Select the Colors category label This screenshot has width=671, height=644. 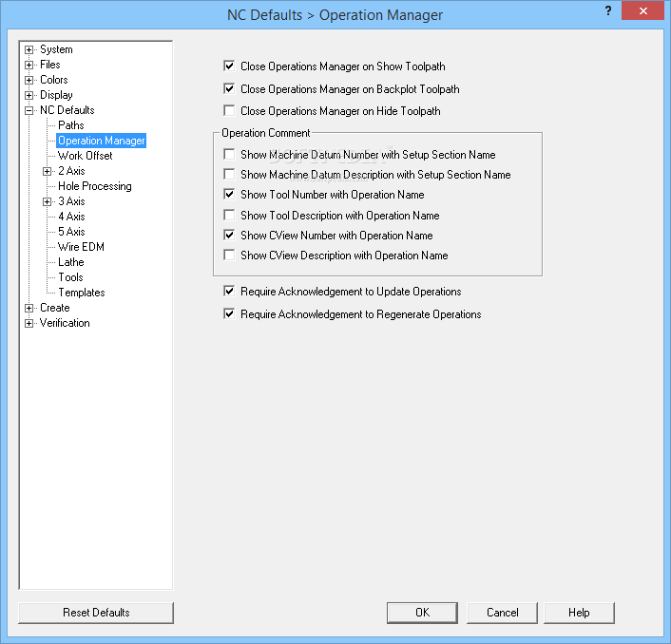click(x=54, y=80)
